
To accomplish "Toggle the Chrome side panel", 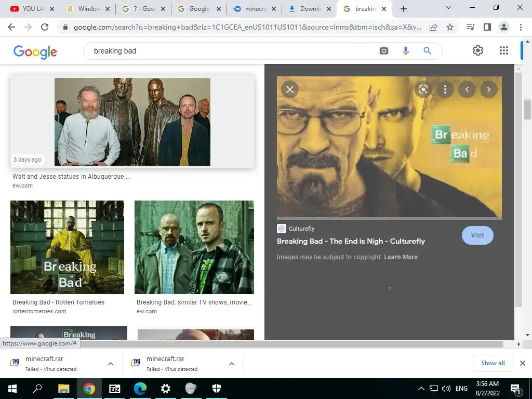I will click(487, 27).
